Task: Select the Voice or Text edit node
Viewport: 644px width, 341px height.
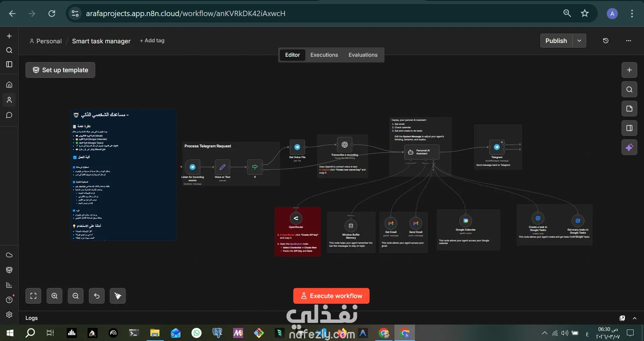Action: pos(222,167)
